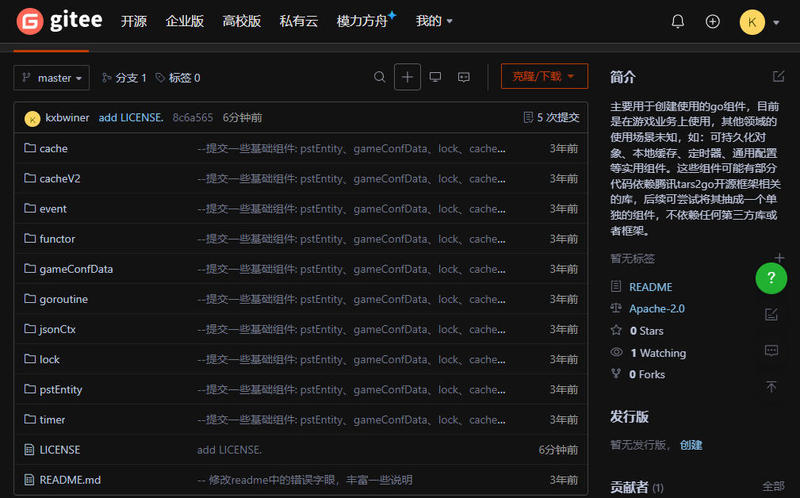Click the notification bell icon
Screen dimensions: 800x498
point(678,21)
